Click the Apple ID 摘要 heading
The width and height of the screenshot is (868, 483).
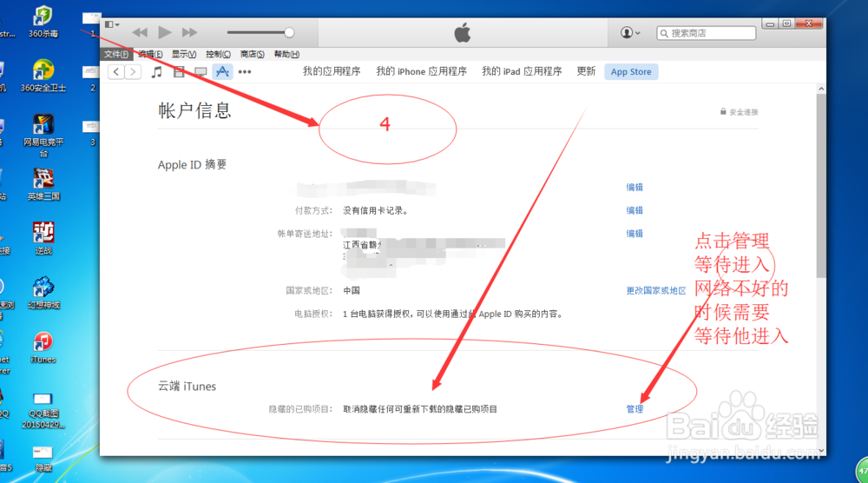(x=192, y=164)
